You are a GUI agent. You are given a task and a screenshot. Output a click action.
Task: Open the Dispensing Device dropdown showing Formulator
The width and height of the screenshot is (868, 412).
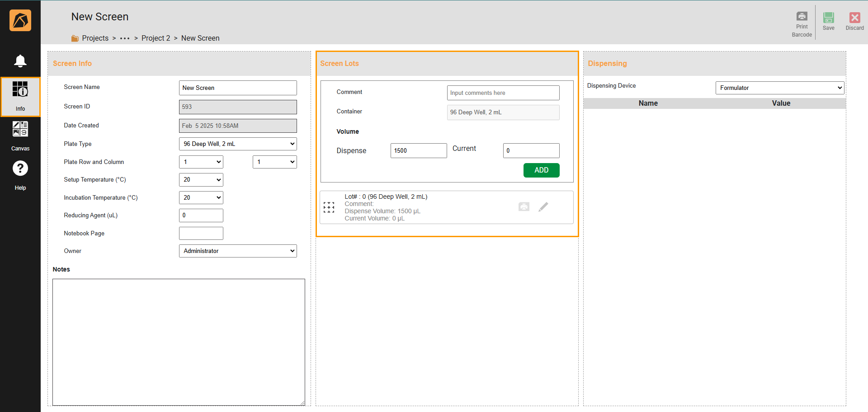779,88
